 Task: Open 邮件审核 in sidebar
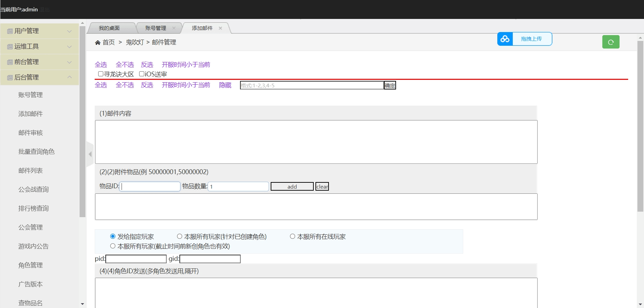(31, 133)
